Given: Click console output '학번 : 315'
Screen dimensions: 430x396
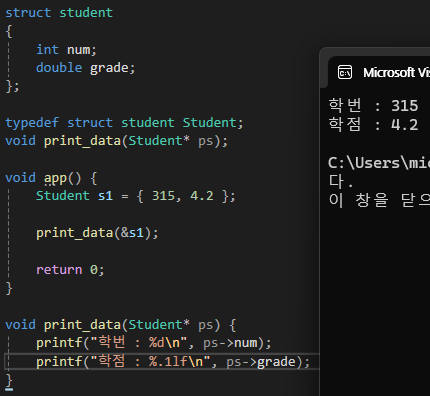Looking at the screenshot, I should tap(373, 106).
